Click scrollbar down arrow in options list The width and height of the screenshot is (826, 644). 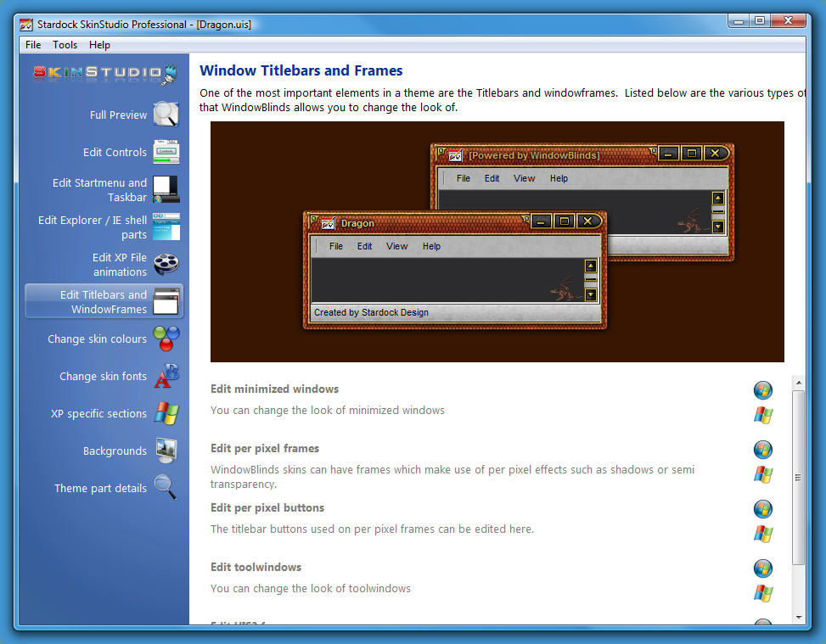799,617
